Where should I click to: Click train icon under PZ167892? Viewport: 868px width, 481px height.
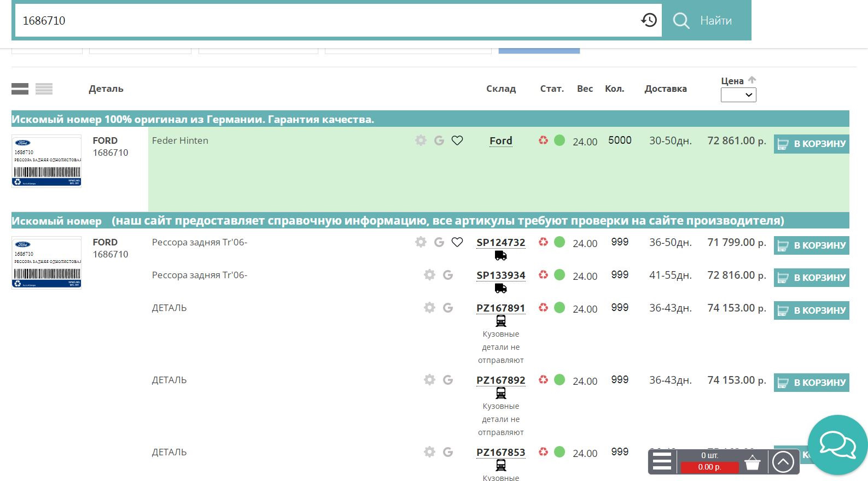[501, 394]
